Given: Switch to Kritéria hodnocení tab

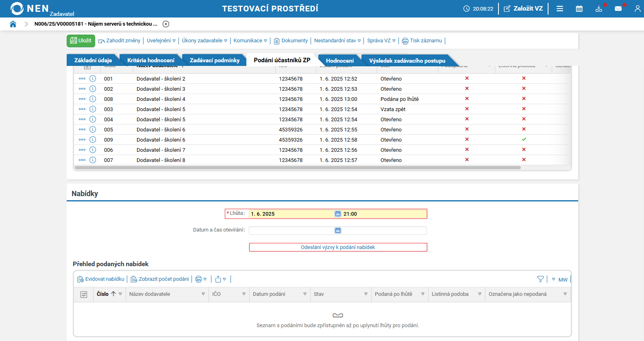Looking at the screenshot, I should pos(150,60).
